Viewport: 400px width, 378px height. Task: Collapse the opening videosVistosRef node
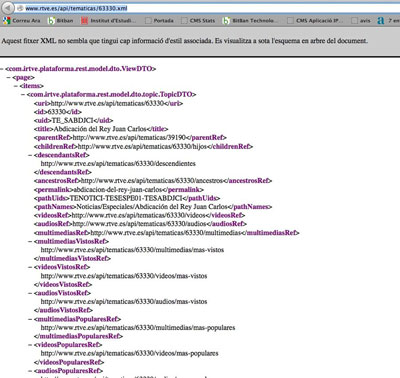point(30,267)
